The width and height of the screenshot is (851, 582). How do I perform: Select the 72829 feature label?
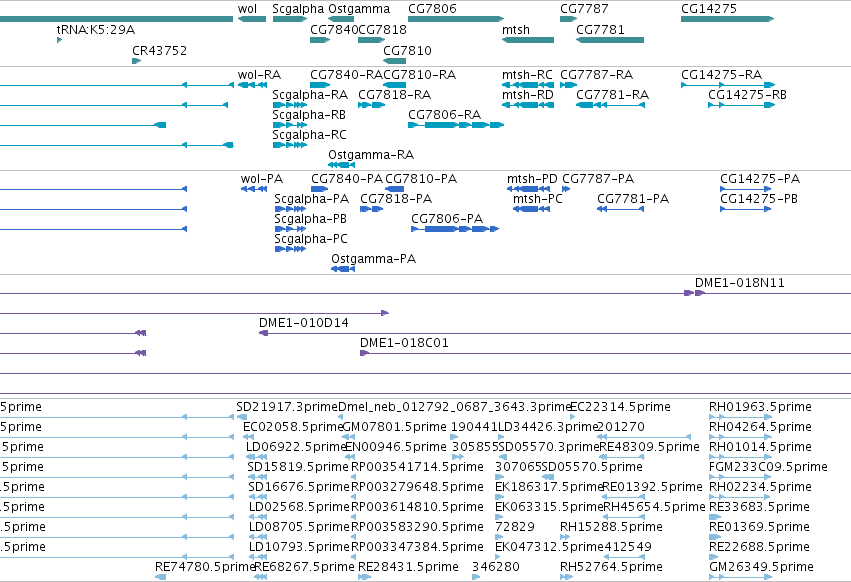(515, 527)
